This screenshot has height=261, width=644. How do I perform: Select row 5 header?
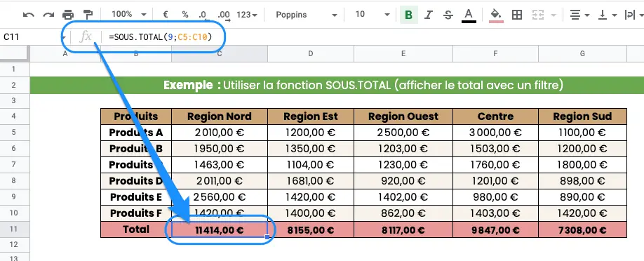[x=14, y=133]
